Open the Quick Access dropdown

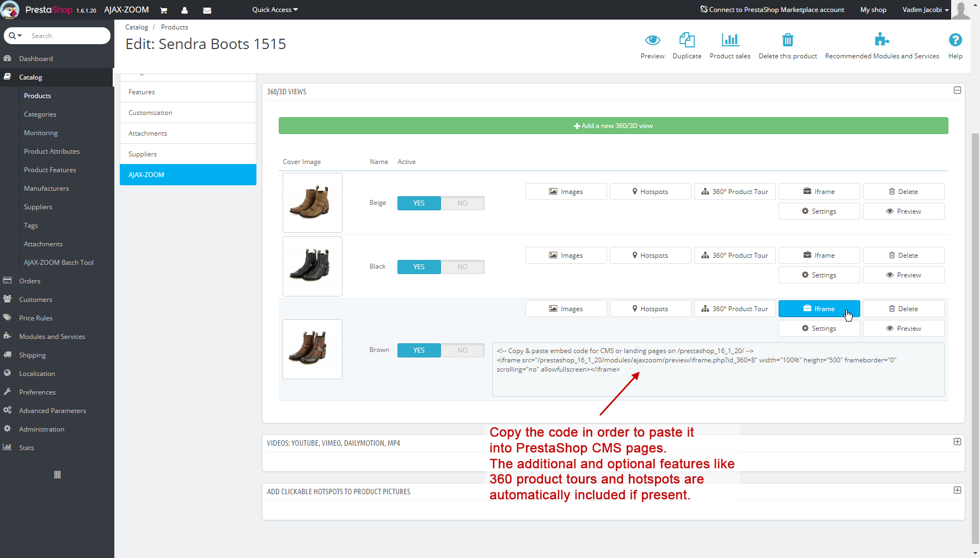(x=275, y=10)
